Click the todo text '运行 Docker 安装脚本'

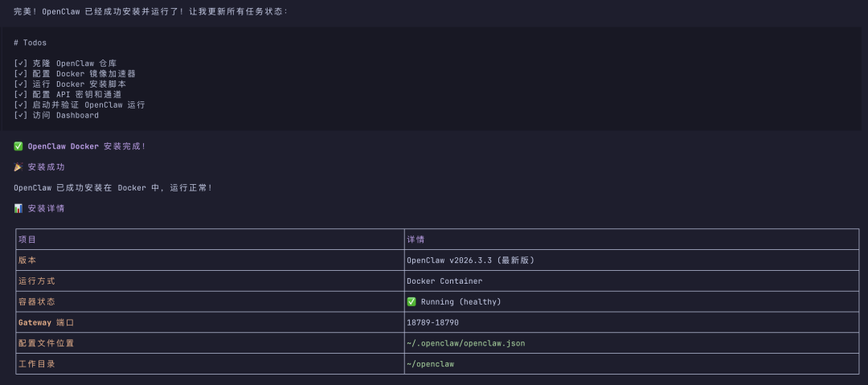click(79, 84)
